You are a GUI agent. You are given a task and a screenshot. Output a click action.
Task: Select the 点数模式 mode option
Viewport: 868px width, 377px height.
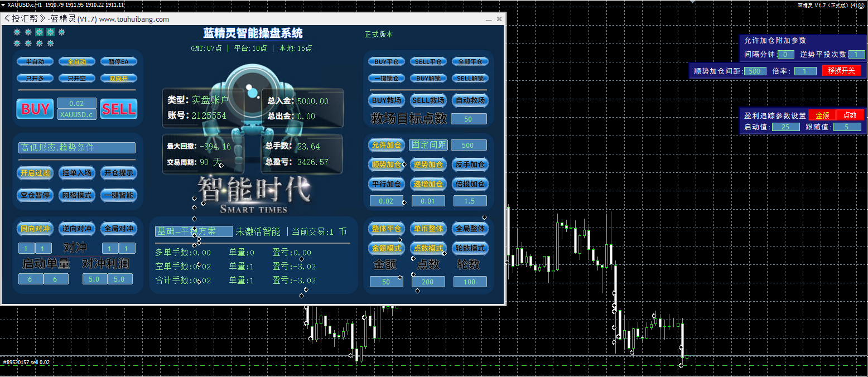428,248
